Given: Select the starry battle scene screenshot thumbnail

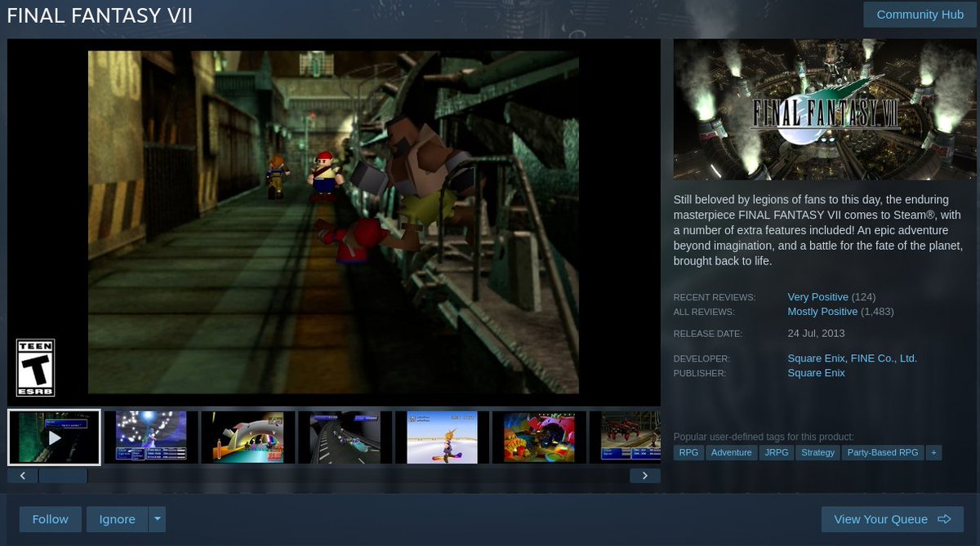Looking at the screenshot, I should click(151, 437).
